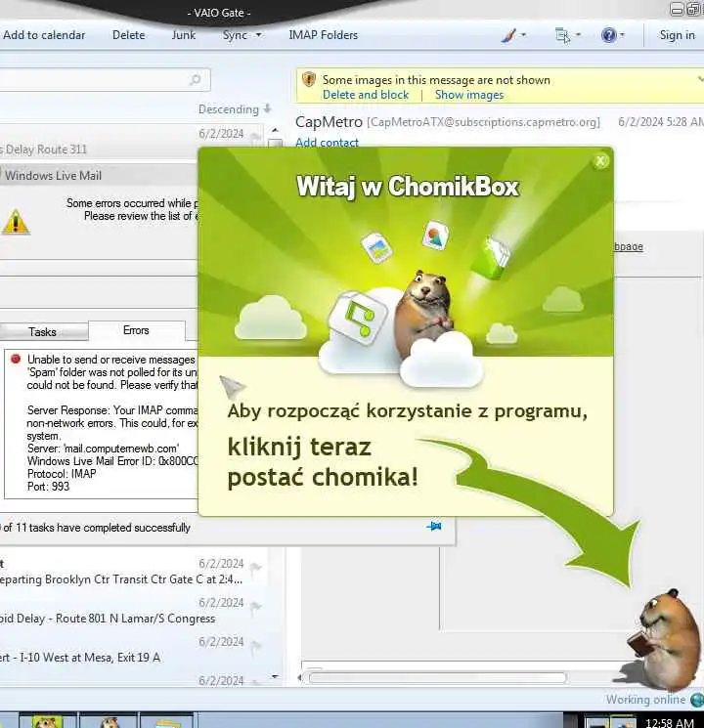Click the reading pane horizontal scrollbar

coord(438,678)
